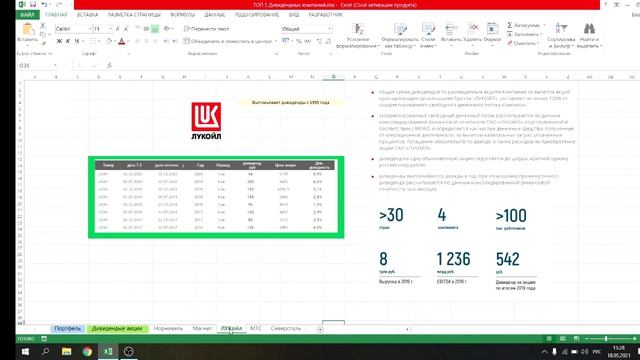Switch to РАЗРАБОТЧИК ribbon tab
640x360 pixels.
[x=325, y=15]
